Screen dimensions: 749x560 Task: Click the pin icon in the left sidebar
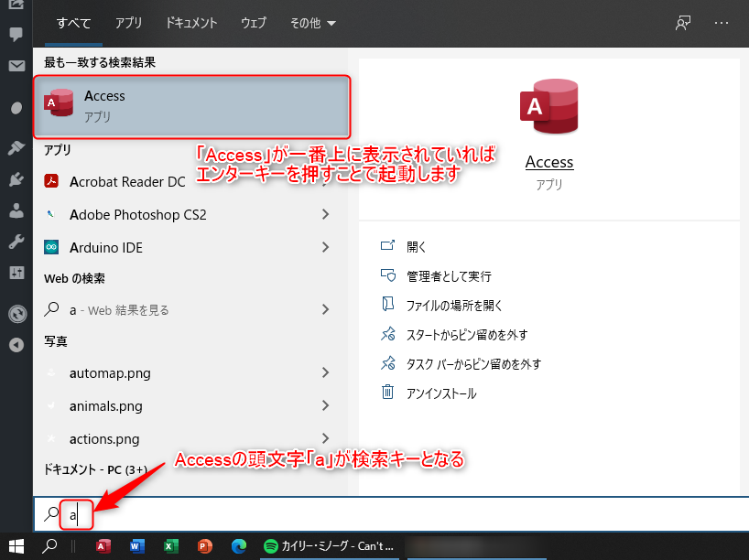coord(16,147)
